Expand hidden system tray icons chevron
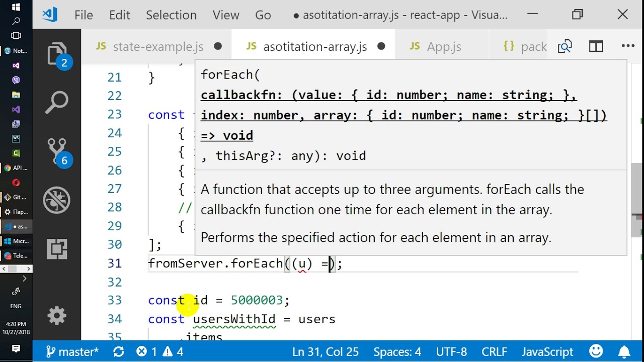The height and width of the screenshot is (362, 644). point(24,279)
